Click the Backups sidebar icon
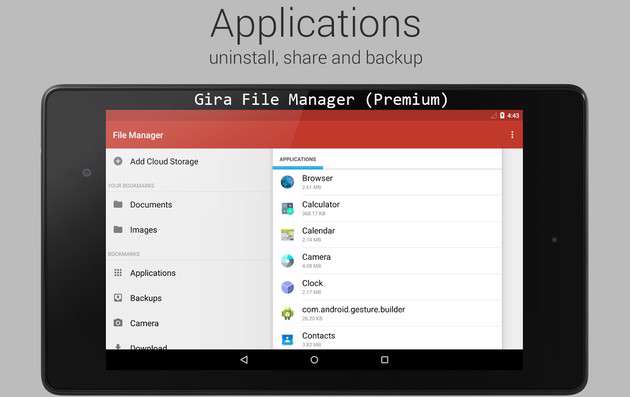630x397 pixels. click(118, 298)
